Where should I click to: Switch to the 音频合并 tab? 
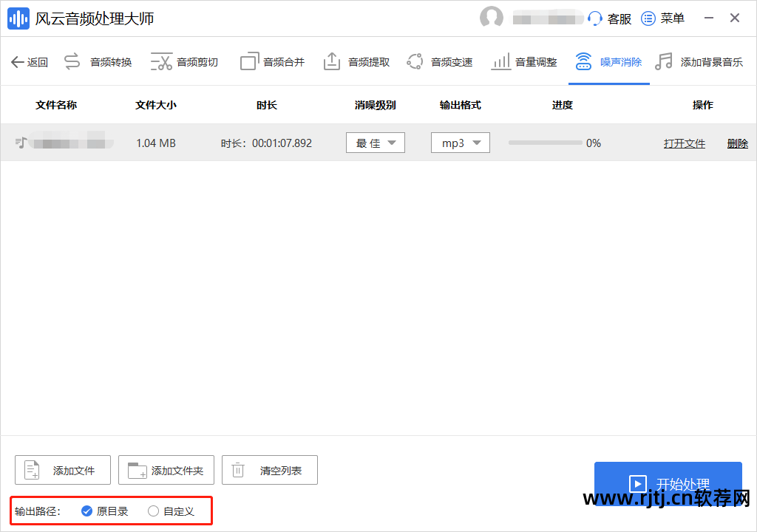(273, 62)
